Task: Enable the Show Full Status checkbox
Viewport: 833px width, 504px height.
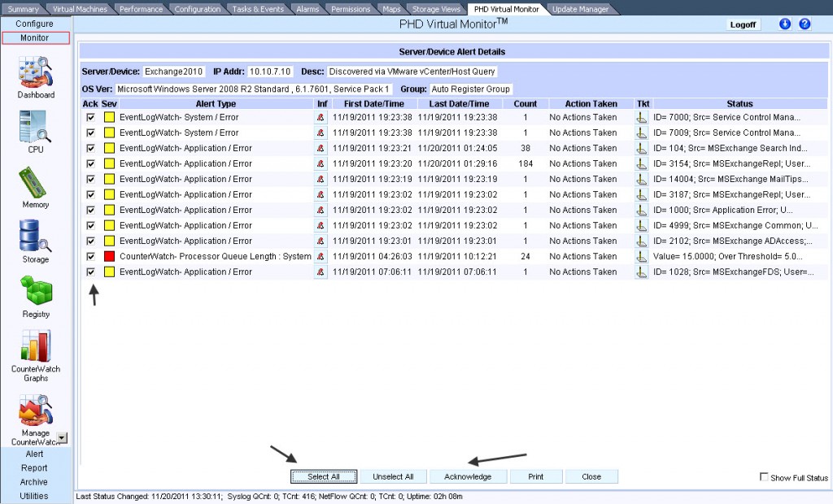Action: click(x=764, y=478)
